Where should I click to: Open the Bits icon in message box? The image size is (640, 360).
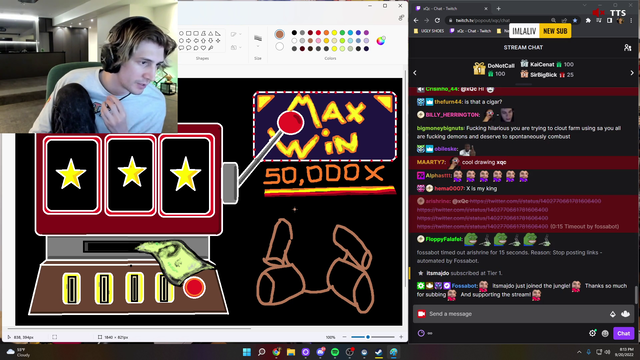tap(613, 314)
